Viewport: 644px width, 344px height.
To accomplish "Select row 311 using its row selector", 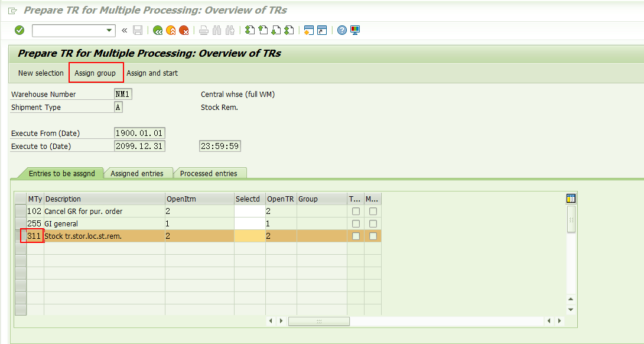I will [21, 236].
